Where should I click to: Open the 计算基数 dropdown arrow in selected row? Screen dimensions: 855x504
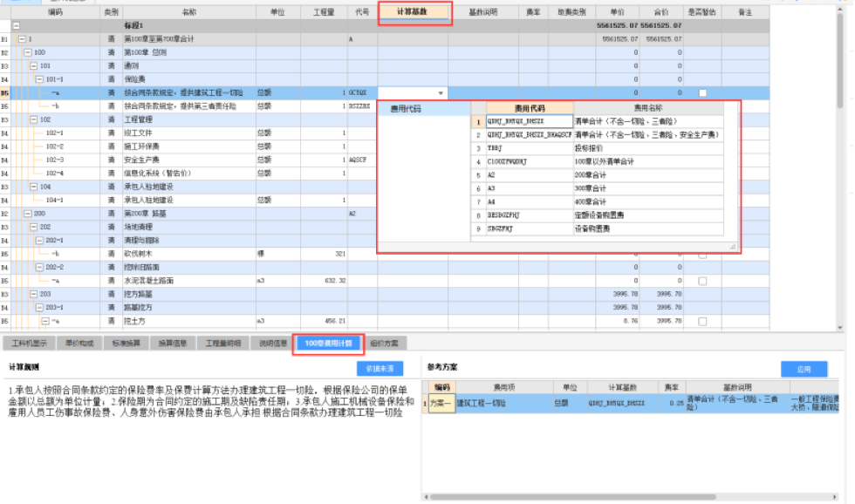pyautogui.click(x=441, y=93)
